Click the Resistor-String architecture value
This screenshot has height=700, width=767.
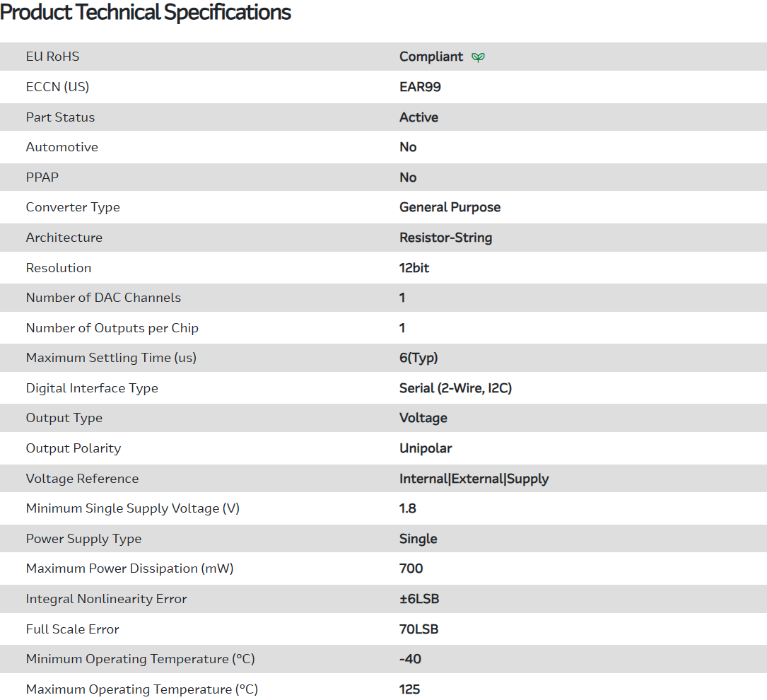[x=445, y=238]
